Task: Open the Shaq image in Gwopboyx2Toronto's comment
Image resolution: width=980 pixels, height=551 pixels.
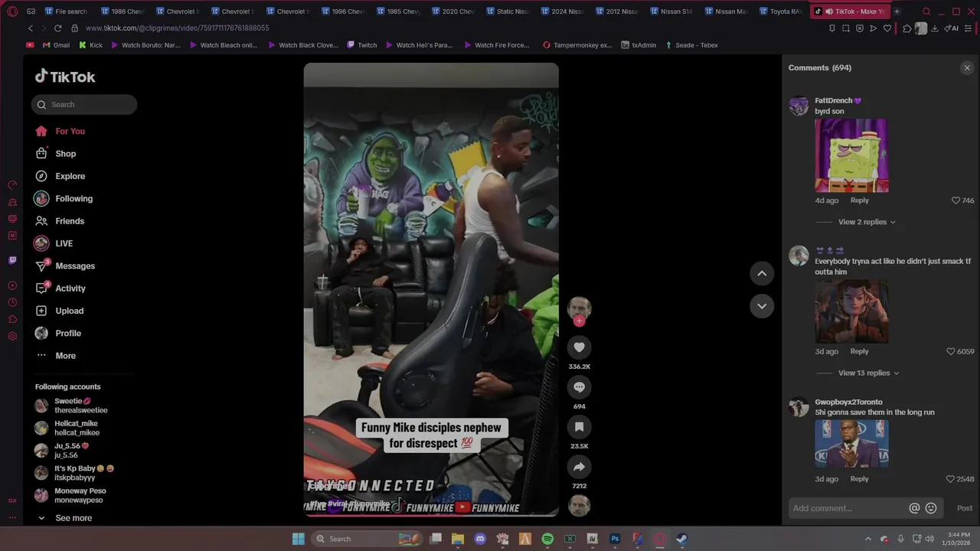Action: click(x=851, y=443)
